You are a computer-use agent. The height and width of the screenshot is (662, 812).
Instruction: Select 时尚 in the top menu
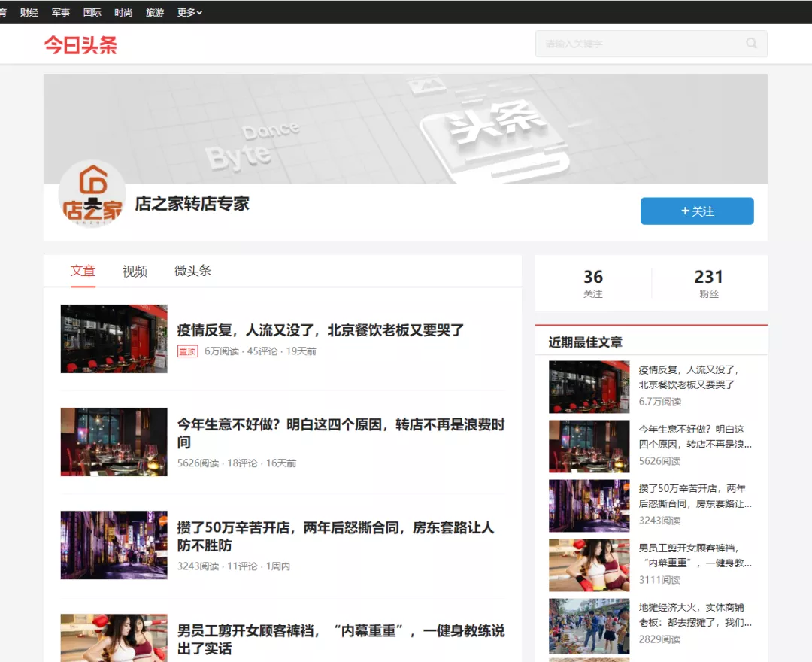click(123, 12)
